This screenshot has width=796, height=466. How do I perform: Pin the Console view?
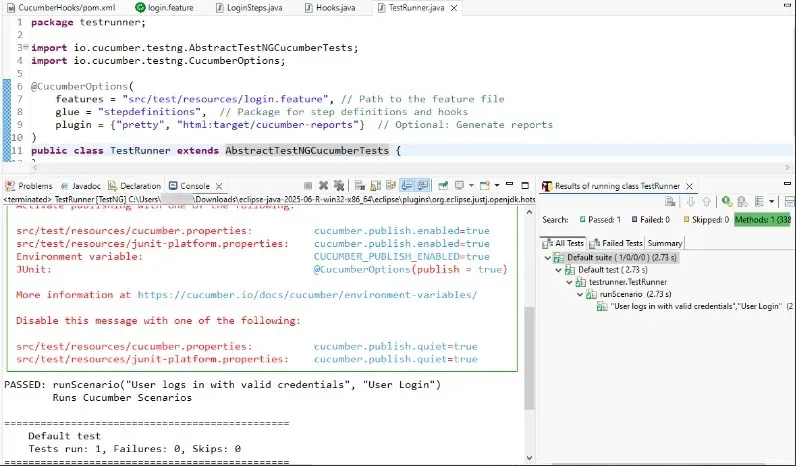[x=443, y=186]
